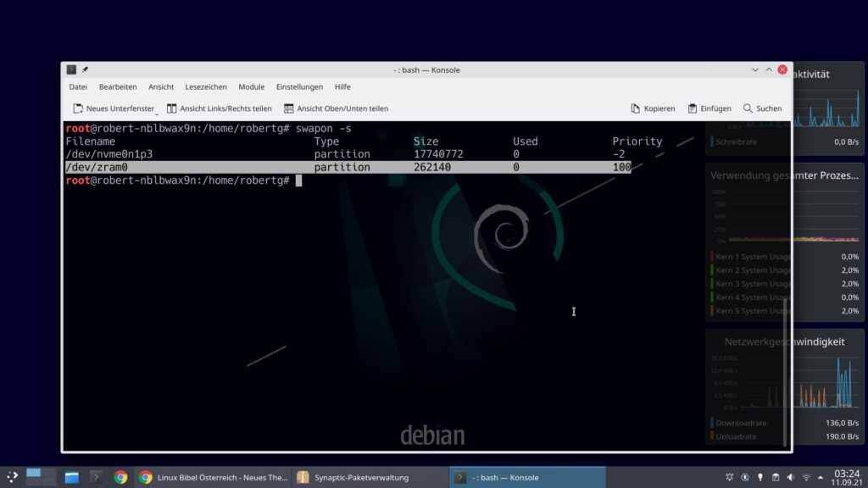
Task: Switch to Synaptic-Paketverwaltung task
Action: 370,477
